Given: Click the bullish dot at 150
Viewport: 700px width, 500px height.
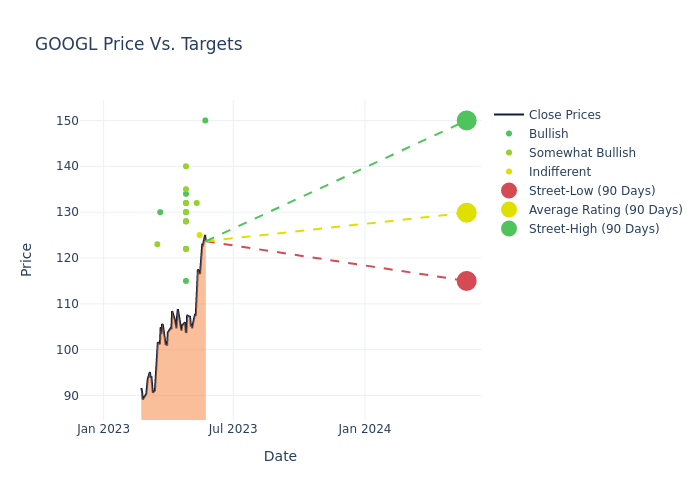Looking at the screenshot, I should pos(205,120).
